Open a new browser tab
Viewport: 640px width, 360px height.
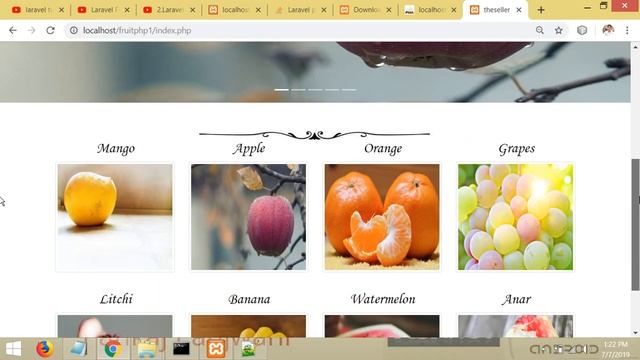pos(541,10)
